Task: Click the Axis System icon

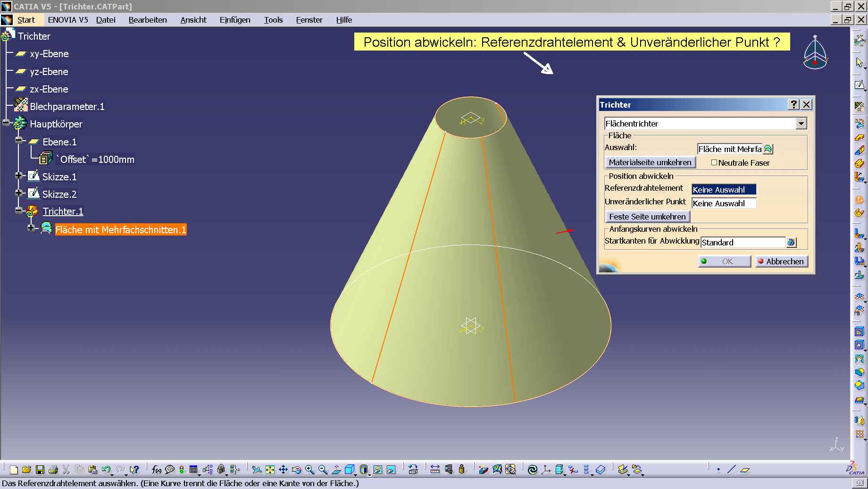Action: (x=546, y=470)
